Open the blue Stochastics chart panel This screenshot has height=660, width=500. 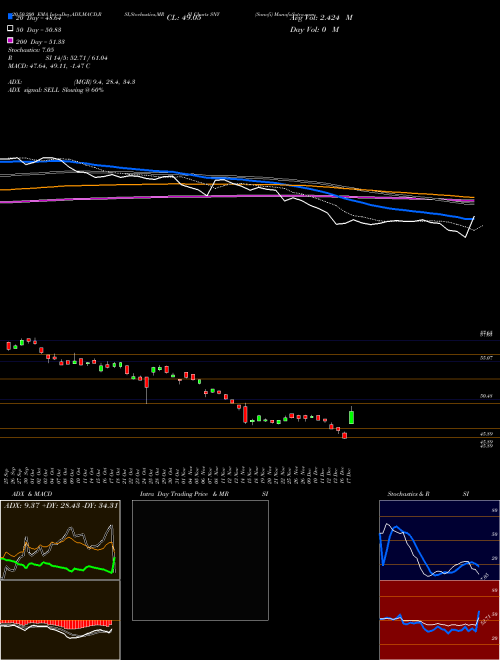[x=439, y=540]
